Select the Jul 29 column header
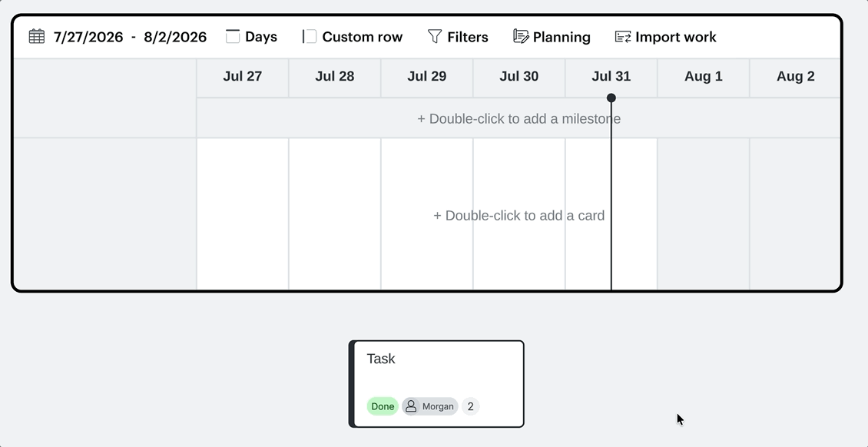Screen dimensions: 868x447 [x=427, y=76]
